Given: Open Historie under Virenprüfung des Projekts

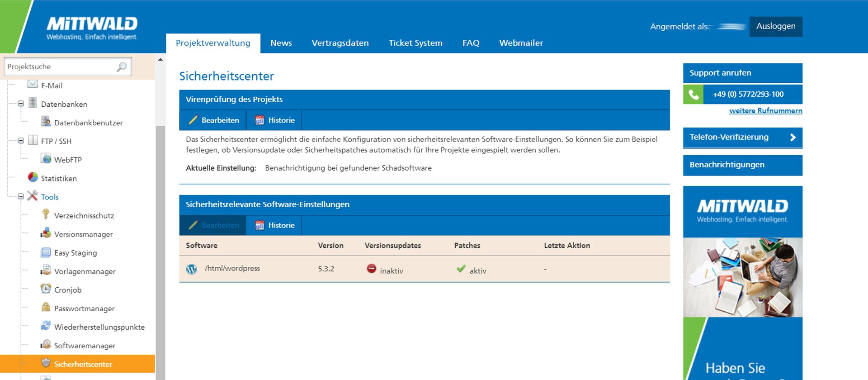Looking at the screenshot, I should [274, 120].
